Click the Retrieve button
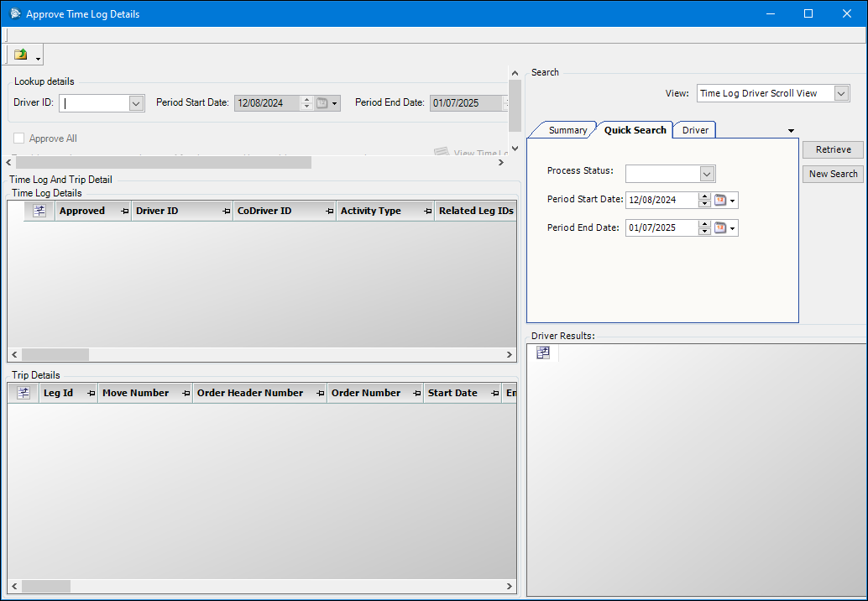Screen dimensions: 868x601 pyautogui.click(x=833, y=149)
